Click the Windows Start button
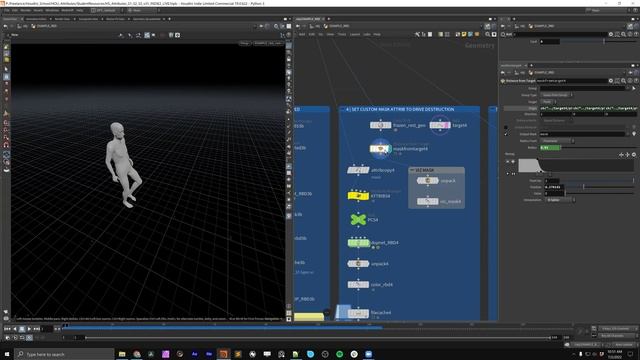 click(7, 354)
